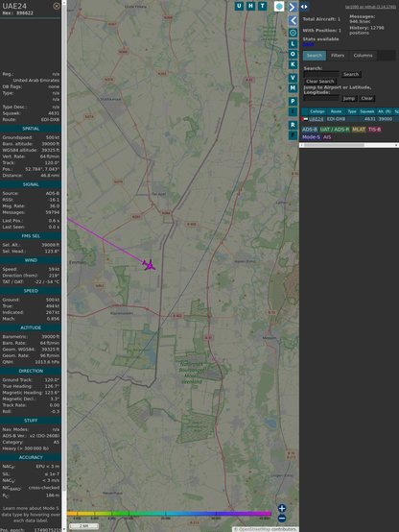Toggle the I map button
The width and height of the screenshot is (399, 532).
[293, 111]
